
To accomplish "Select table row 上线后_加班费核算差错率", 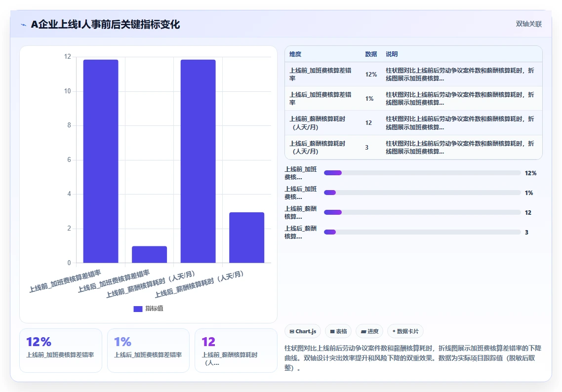I will (414, 99).
